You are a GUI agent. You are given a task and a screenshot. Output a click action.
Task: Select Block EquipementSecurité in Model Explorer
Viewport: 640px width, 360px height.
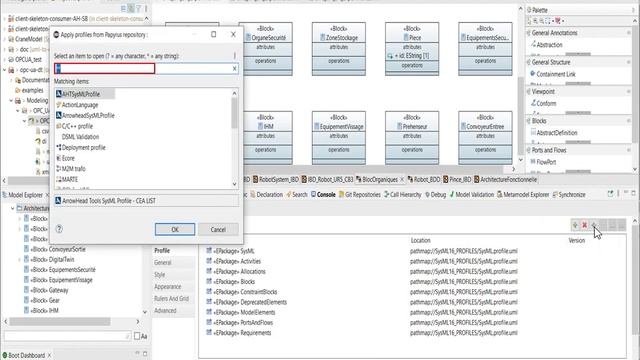(59, 270)
